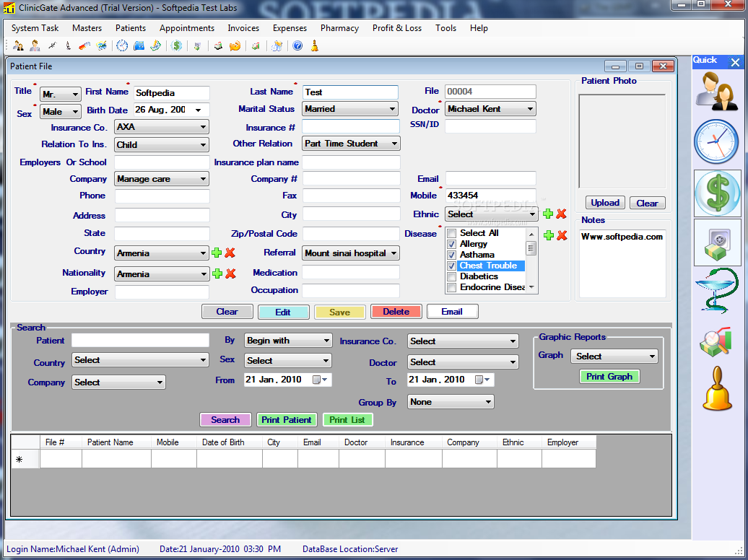Viewport: 748px width, 560px height.
Task: Open the From date calendar picker
Action: (x=320, y=380)
